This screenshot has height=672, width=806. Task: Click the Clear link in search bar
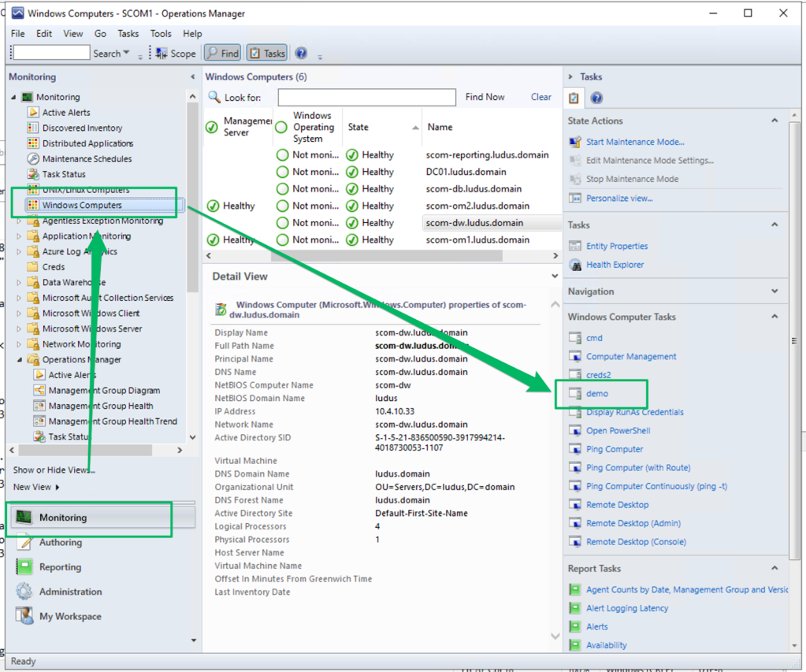tap(540, 97)
